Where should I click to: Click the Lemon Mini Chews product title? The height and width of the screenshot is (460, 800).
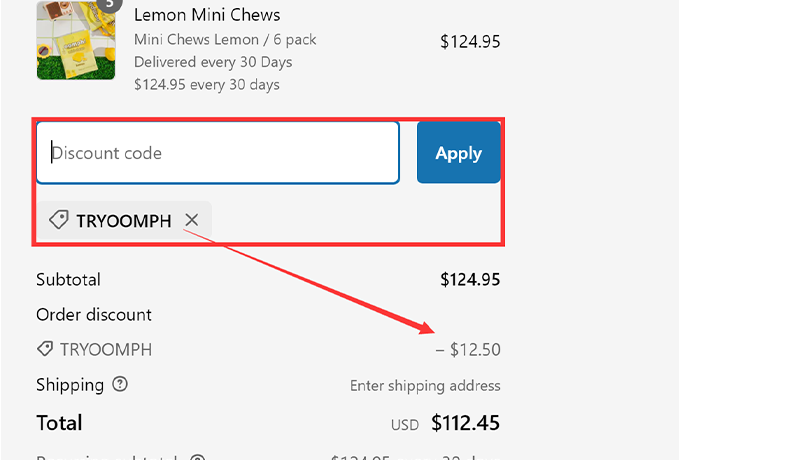[207, 15]
